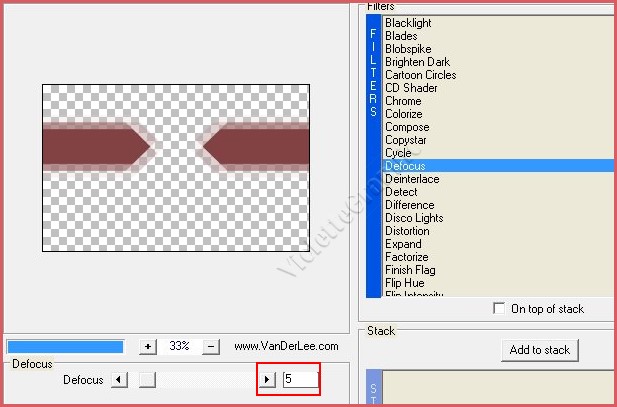
Task: Pick the Disco Lights filter
Action: point(414,218)
